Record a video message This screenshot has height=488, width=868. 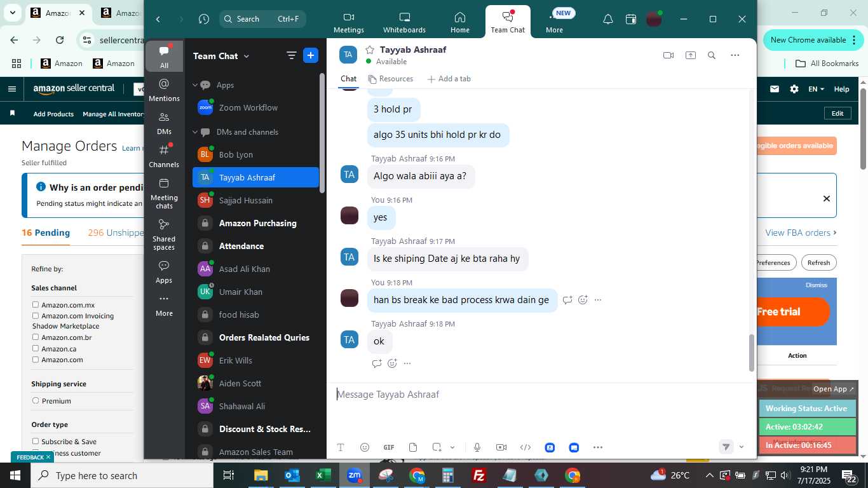coord(501,447)
